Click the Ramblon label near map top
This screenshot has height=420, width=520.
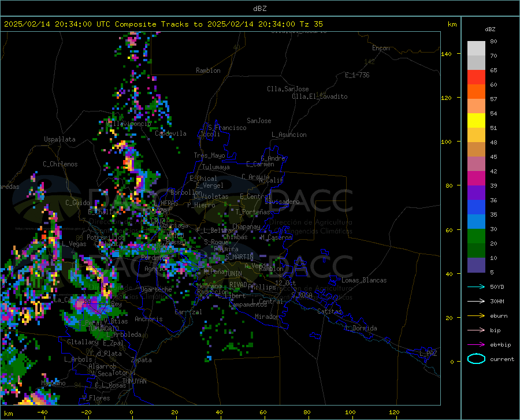click(208, 70)
